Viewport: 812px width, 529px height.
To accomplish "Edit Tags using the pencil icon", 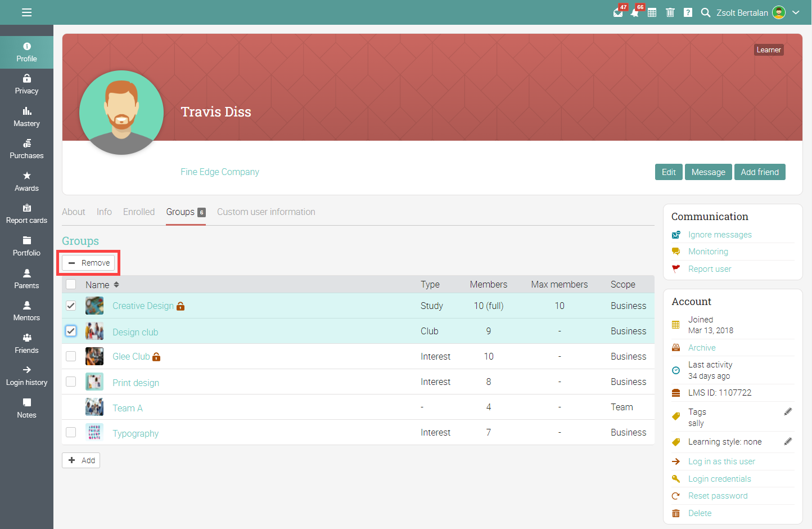I will 788,412.
